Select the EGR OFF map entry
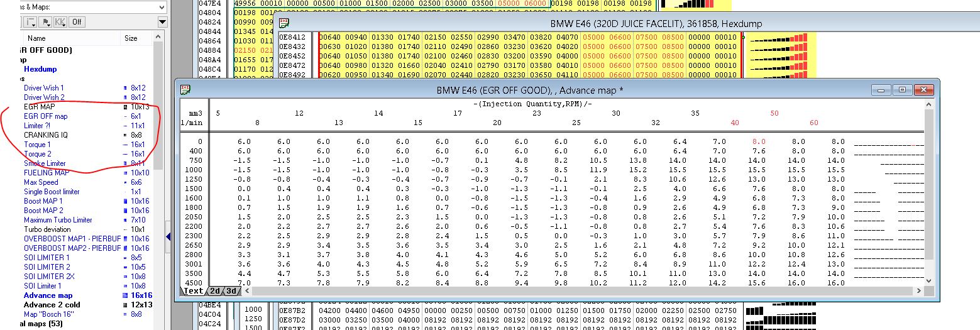Image resolution: width=980 pixels, height=330 pixels. (45, 116)
